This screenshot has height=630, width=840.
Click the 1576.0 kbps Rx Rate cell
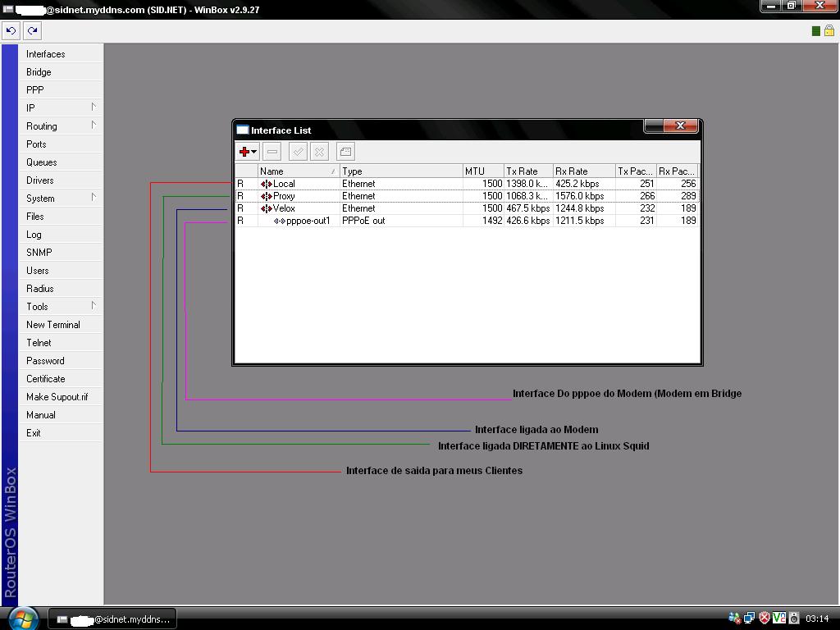pos(584,196)
